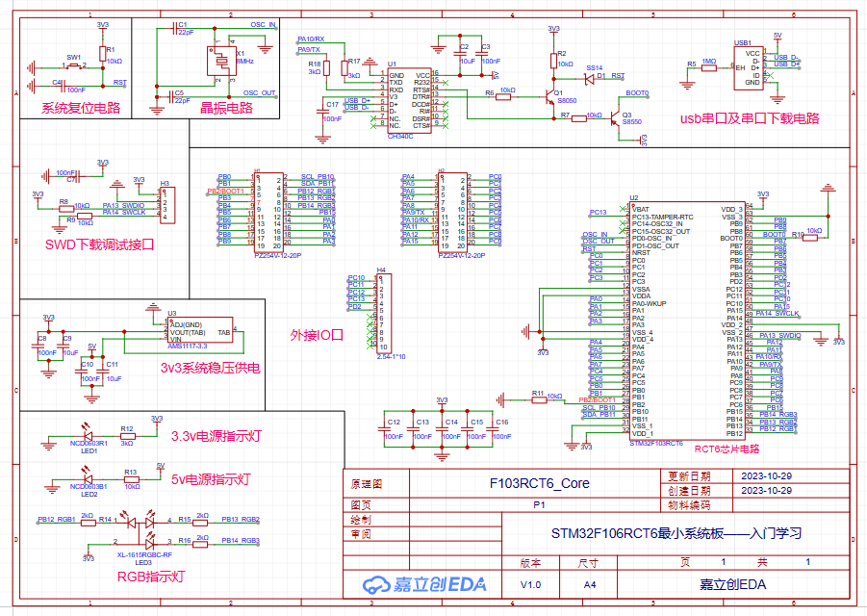Image resolution: width=867 pixels, height=616 pixels.
Task: Select resistor R10 on the BOOT0 line
Action: pos(809,238)
